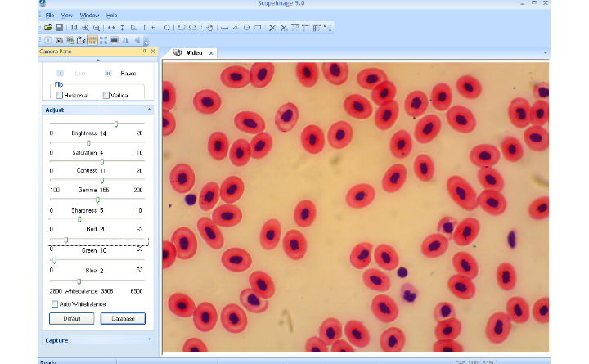The image size is (589, 364).
Task: Collapse the Adjust section
Action: 149,109
